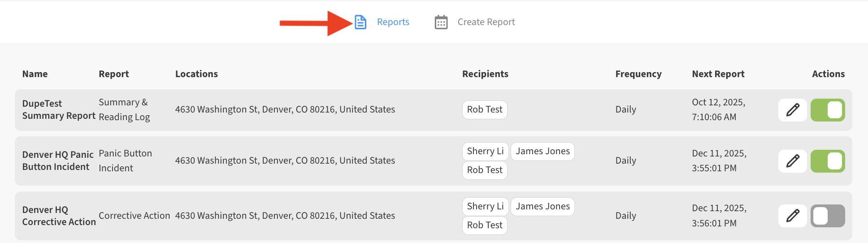Disable the DupeTest Summary Report toggle

(827, 110)
